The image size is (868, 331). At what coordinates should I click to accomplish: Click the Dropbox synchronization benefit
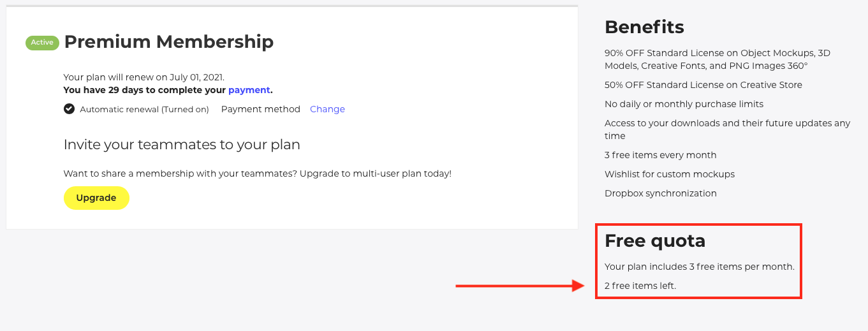pos(661,193)
